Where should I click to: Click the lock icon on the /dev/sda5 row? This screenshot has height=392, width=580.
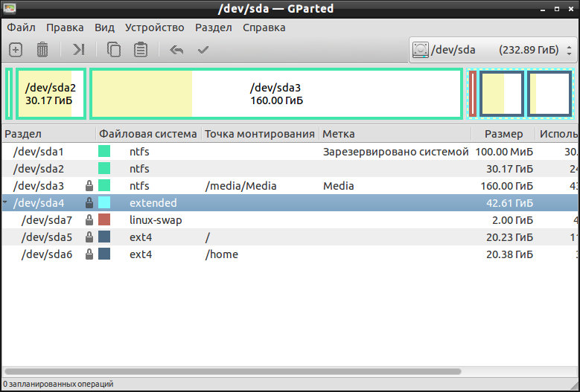(89, 237)
